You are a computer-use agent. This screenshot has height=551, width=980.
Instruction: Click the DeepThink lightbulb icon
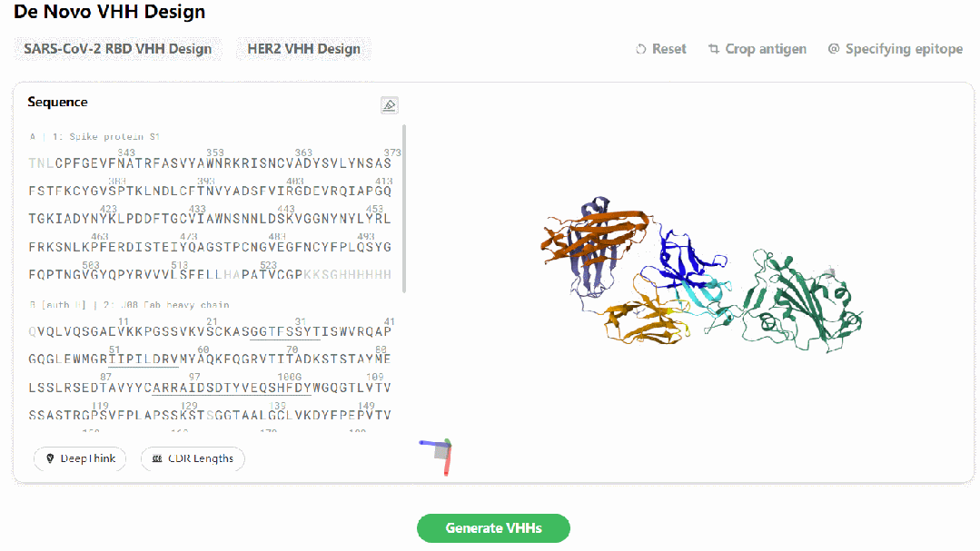(51, 458)
